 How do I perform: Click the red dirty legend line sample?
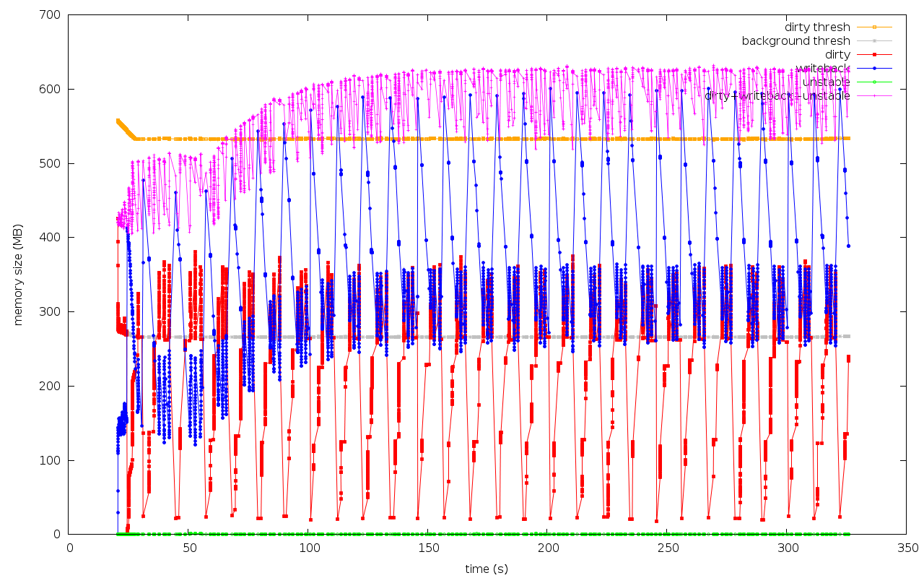pyautogui.click(x=873, y=55)
